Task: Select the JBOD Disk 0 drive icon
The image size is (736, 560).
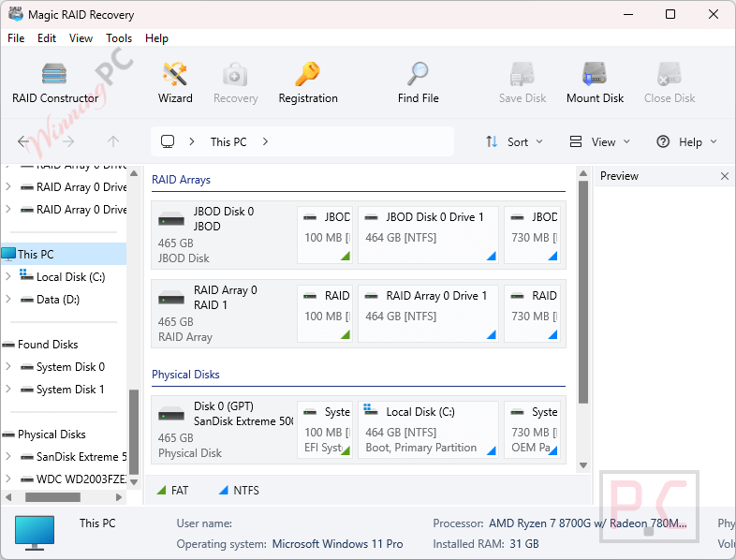Action: point(171,219)
